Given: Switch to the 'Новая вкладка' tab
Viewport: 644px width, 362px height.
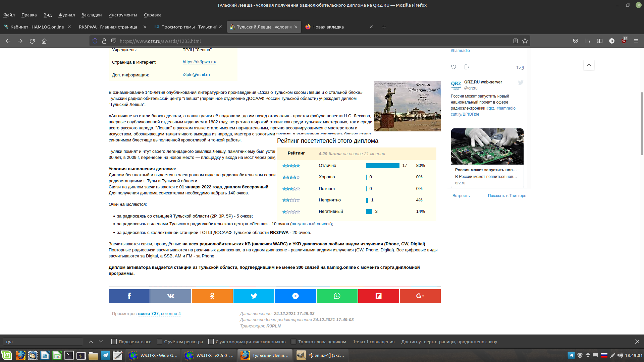Looking at the screenshot, I should 339,27.
